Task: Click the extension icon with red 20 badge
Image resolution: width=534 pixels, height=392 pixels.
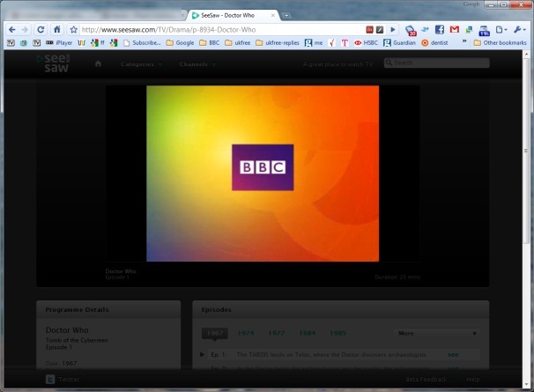Action: pos(411,30)
